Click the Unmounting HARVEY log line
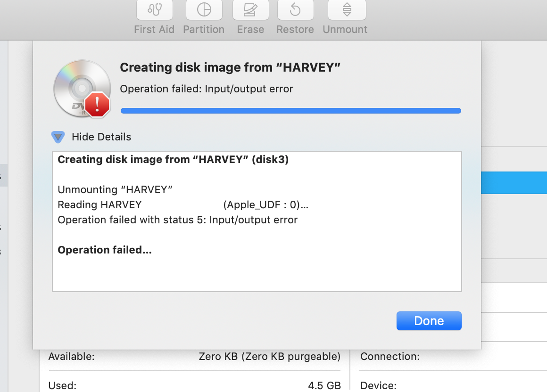The width and height of the screenshot is (547, 392). click(115, 190)
